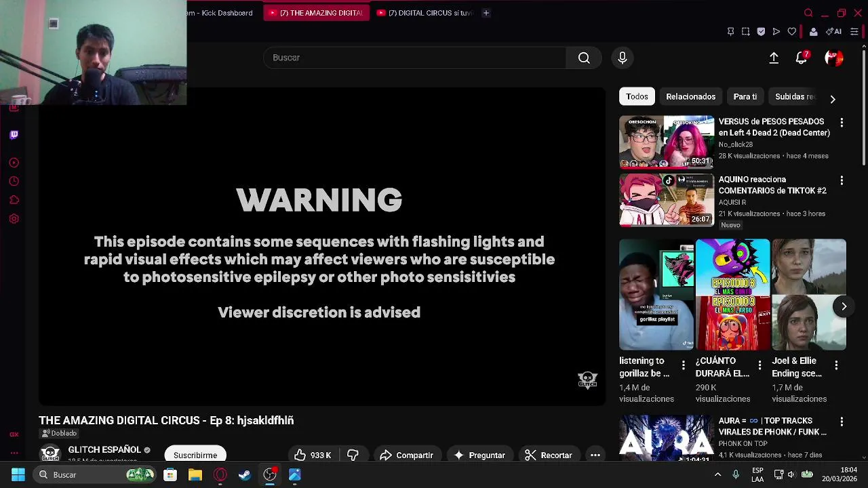Image resolution: width=868 pixels, height=488 pixels.
Task: Open Extensions cube icon in Opera sidebar
Action: click(x=14, y=200)
